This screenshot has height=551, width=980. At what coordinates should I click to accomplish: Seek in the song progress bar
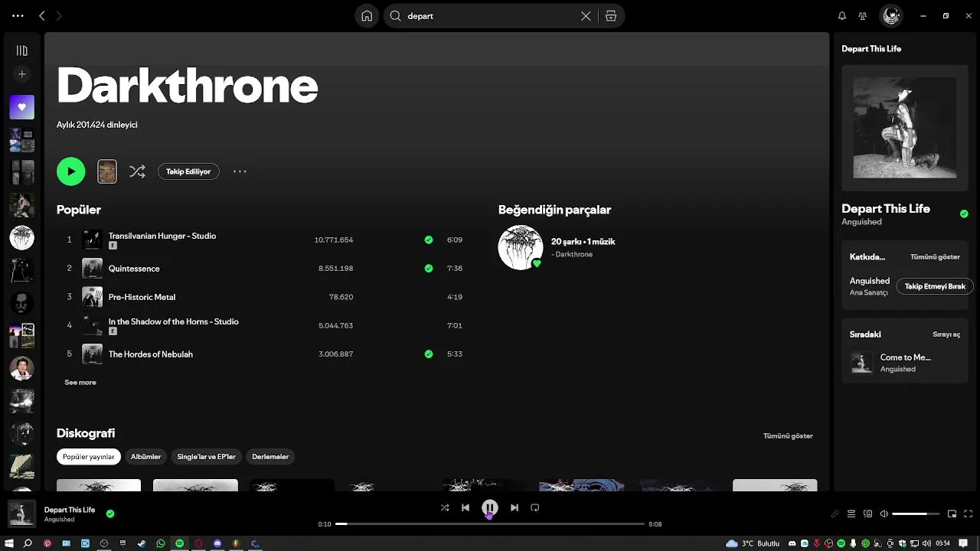click(490, 524)
